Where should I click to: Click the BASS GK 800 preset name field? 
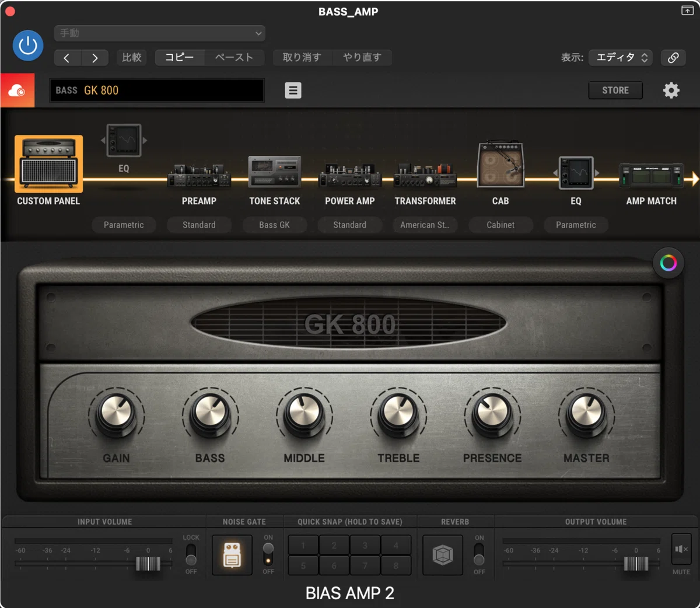157,90
